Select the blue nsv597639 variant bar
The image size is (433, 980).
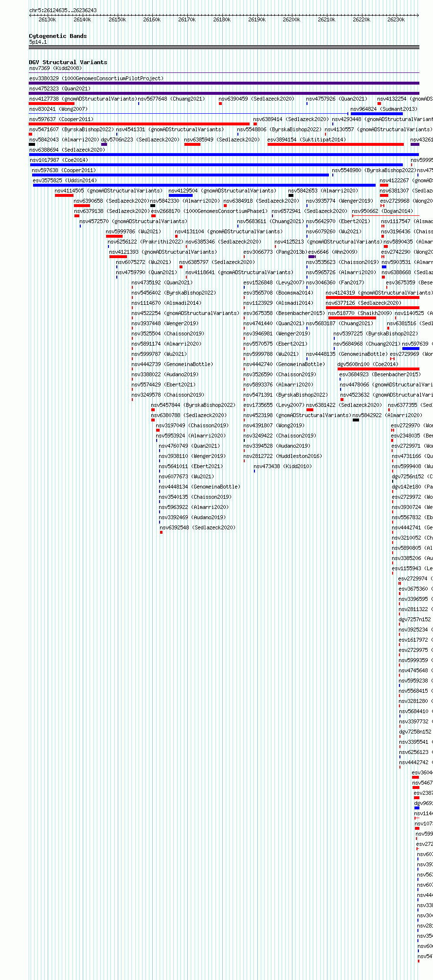[411, 349]
